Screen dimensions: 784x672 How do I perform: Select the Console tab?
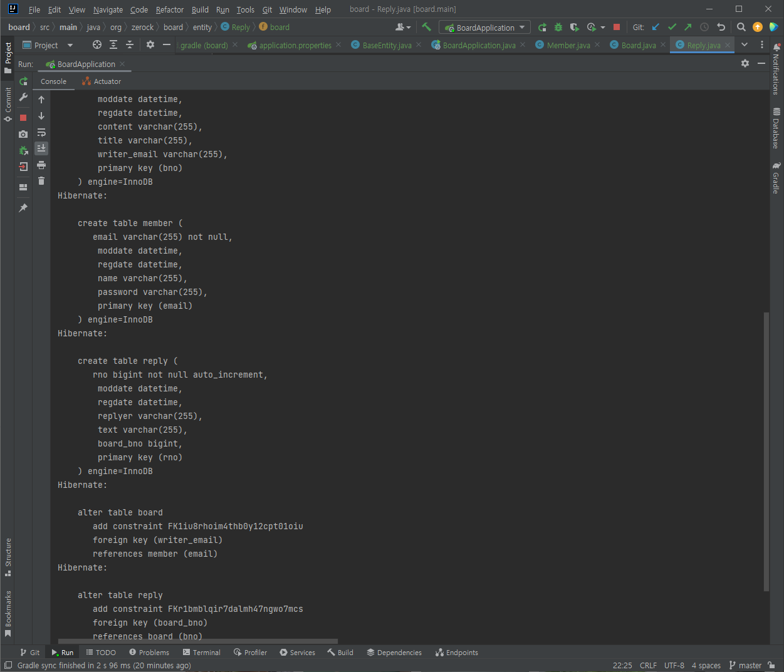(x=53, y=81)
